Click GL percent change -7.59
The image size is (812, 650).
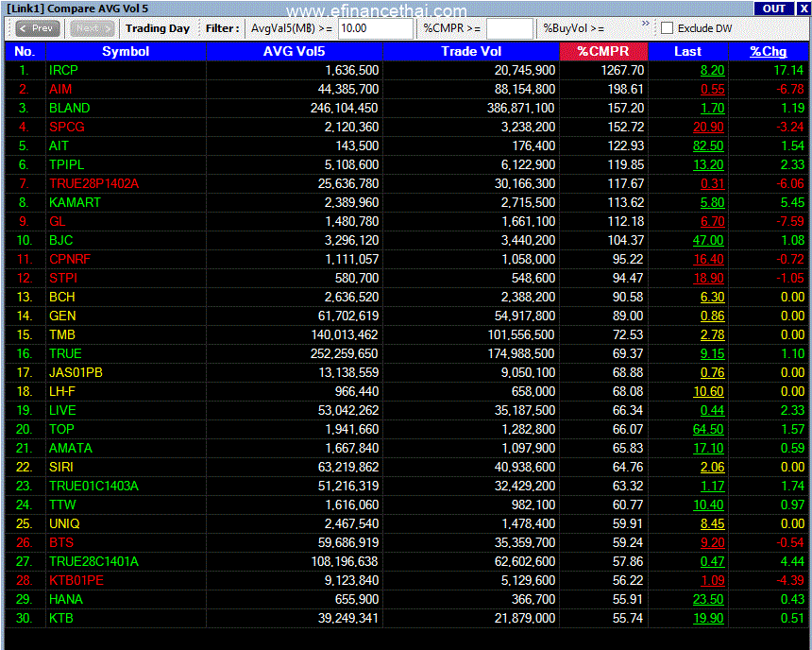[x=790, y=221]
